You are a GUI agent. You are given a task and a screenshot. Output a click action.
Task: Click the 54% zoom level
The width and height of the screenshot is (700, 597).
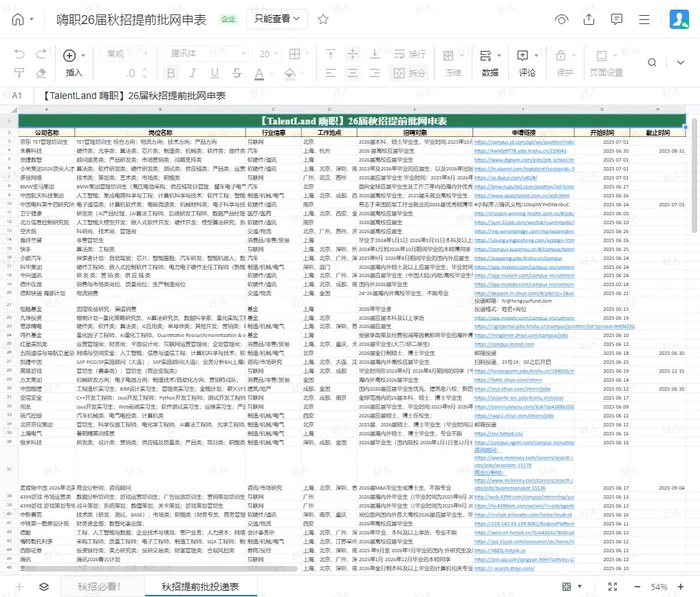pos(659,587)
